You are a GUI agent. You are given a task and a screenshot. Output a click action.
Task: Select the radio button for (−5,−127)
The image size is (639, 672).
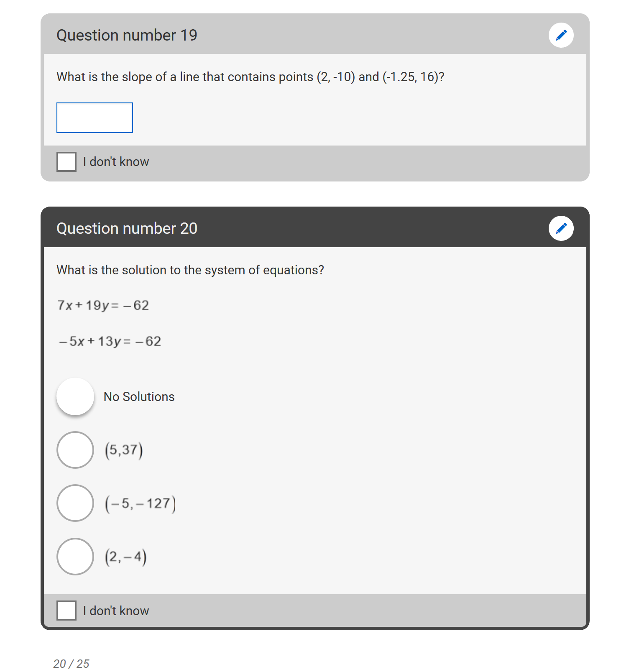click(x=75, y=503)
